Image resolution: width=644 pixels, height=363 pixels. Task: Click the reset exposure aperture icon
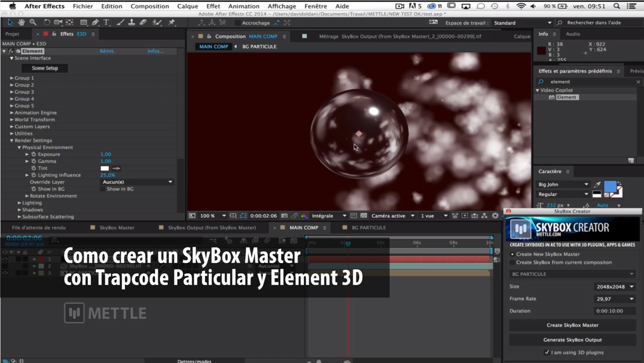(495, 216)
